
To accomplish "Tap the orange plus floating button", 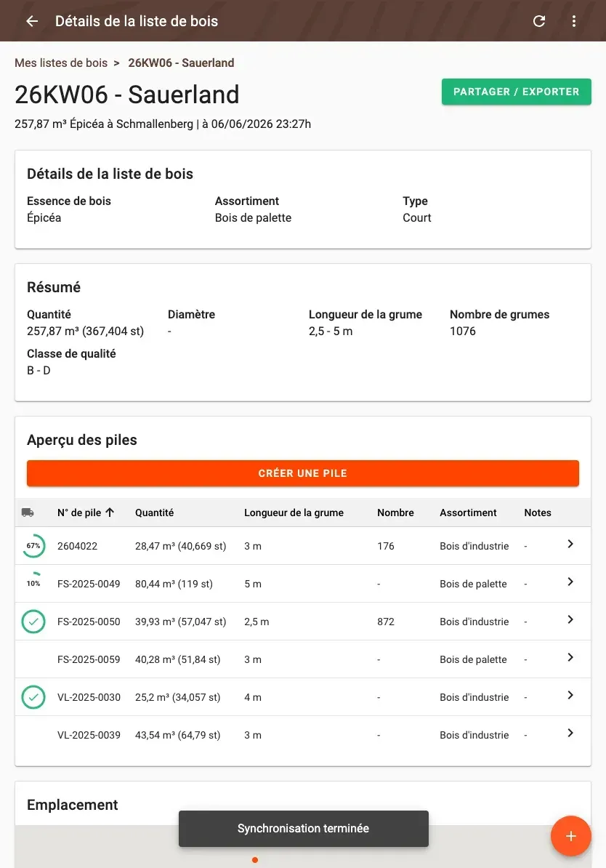I will pos(570,836).
